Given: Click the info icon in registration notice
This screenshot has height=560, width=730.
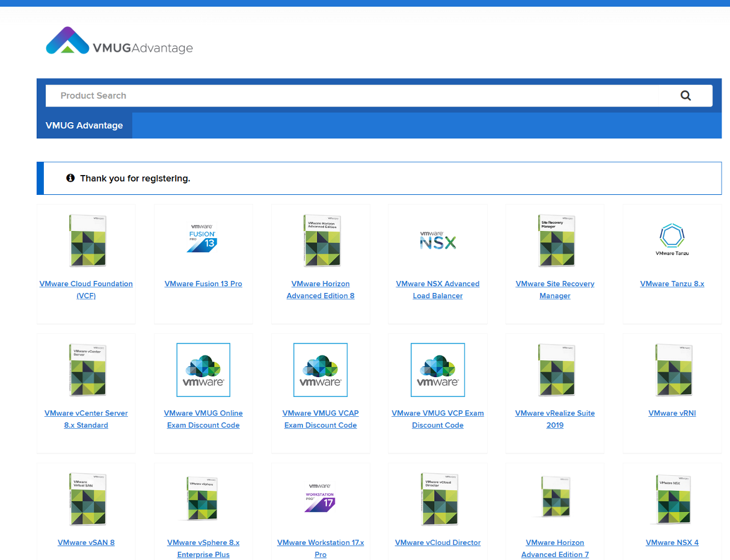Looking at the screenshot, I should point(70,178).
